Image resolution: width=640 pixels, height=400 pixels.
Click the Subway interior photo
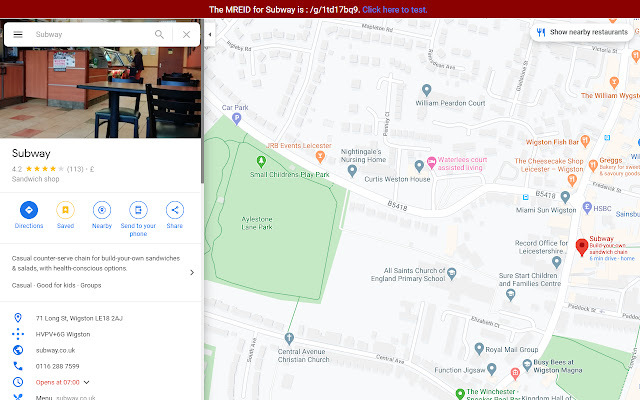coord(100,92)
